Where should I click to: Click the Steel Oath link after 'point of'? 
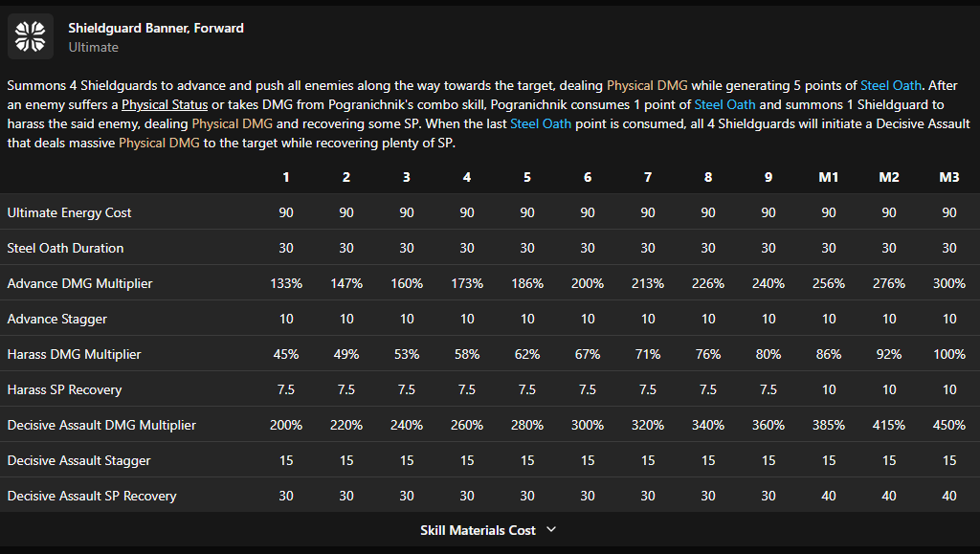(724, 104)
